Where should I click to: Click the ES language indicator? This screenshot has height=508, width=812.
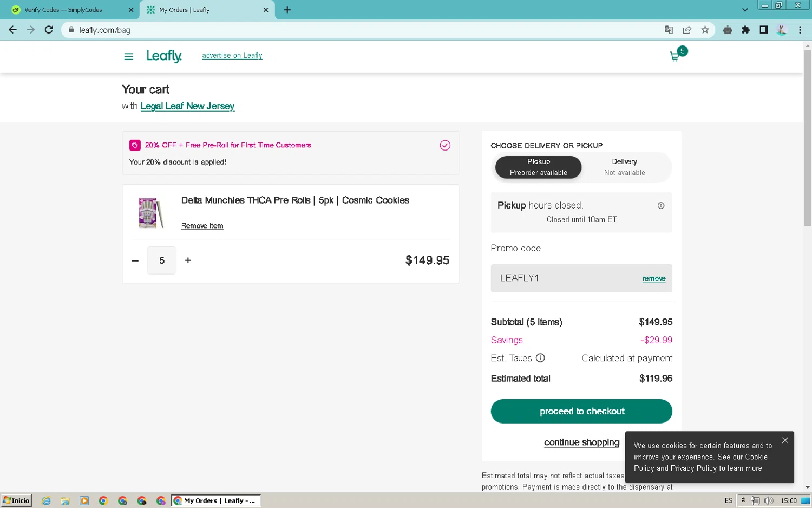click(728, 500)
